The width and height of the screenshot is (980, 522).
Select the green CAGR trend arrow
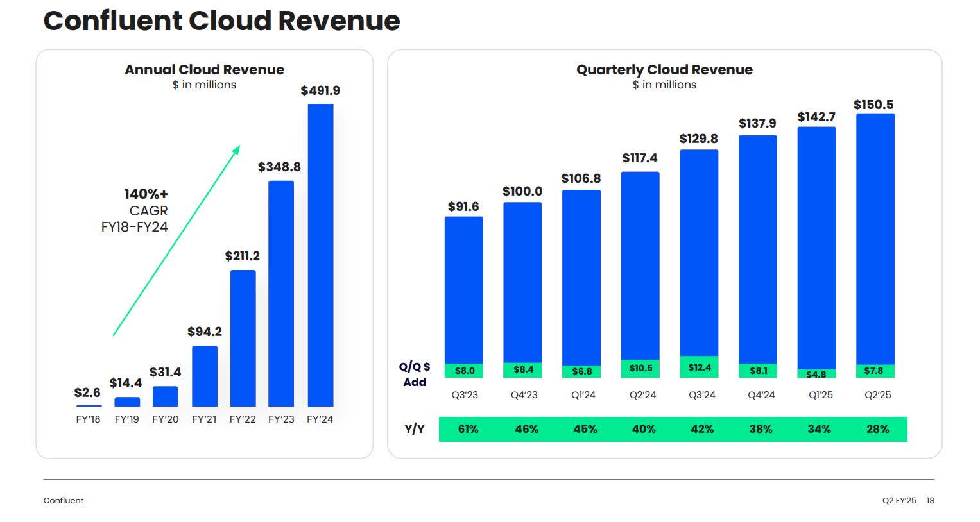coord(176,240)
